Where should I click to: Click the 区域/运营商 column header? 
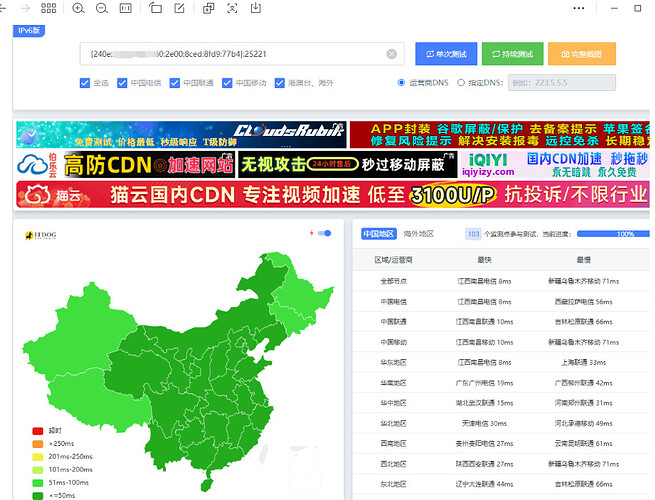pos(394,260)
